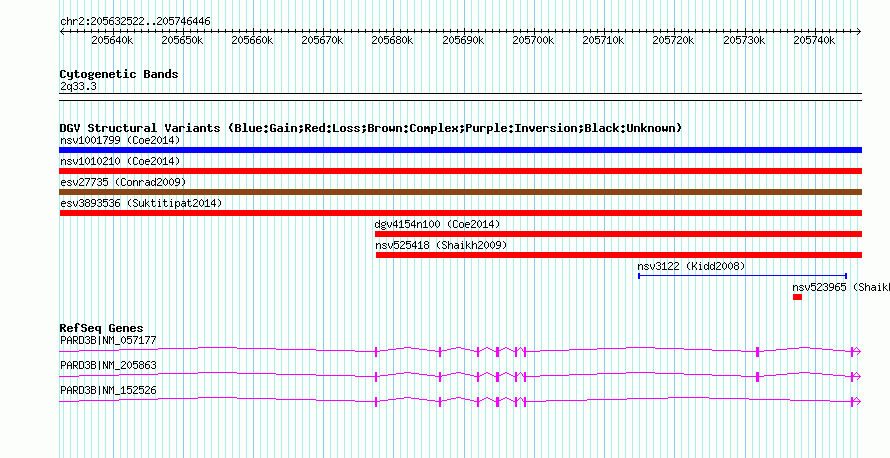
Task: Click the red nsv525418 loss bar
Action: [619, 255]
